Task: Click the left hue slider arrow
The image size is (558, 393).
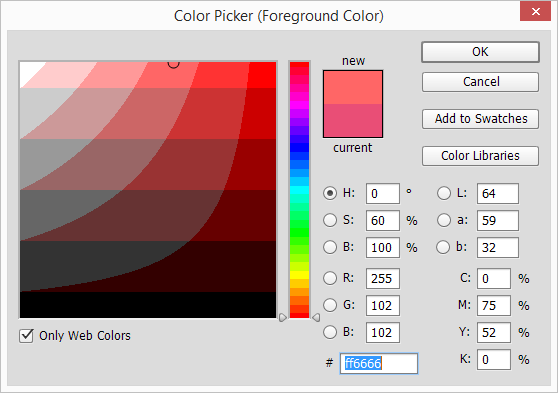Action: click(x=283, y=318)
